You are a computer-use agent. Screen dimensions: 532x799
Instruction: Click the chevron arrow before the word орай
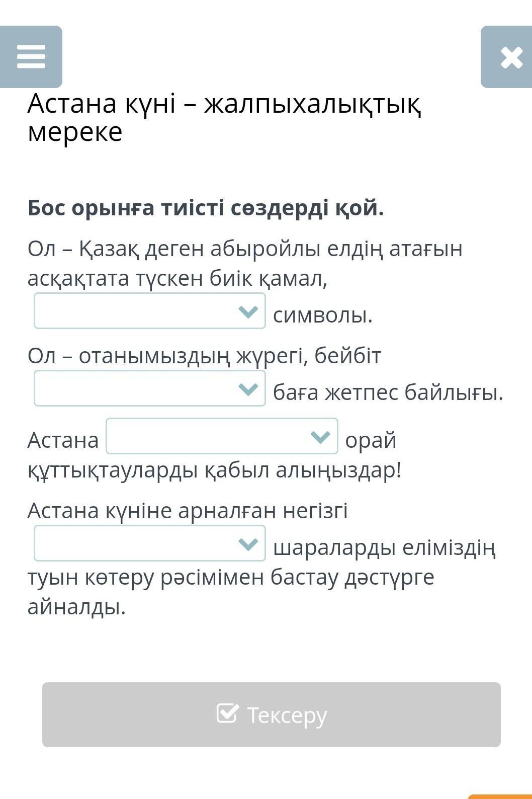[320, 436]
